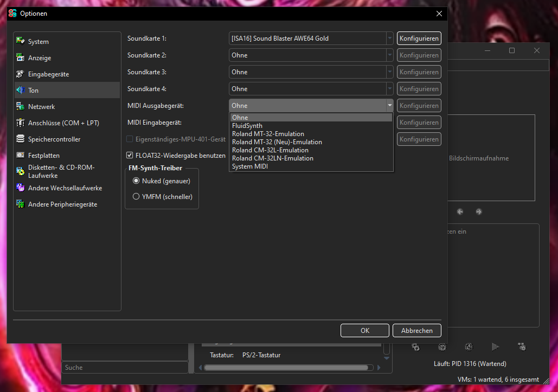
Task: Click the Andere Wechsellaufwerke category icon
Action: coord(20,188)
